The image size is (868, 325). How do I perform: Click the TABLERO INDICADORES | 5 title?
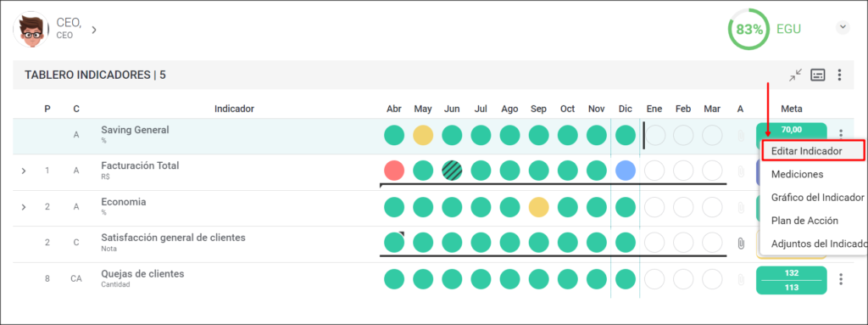coord(95,75)
